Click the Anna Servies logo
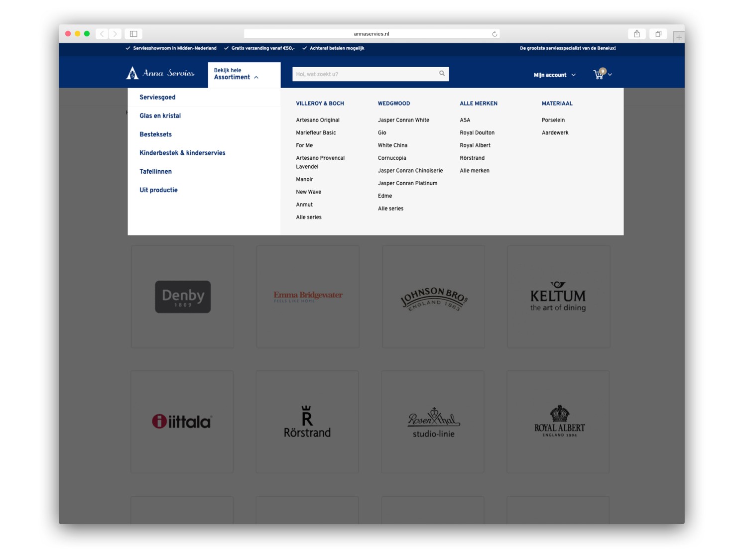The image size is (747, 560). 160,72
